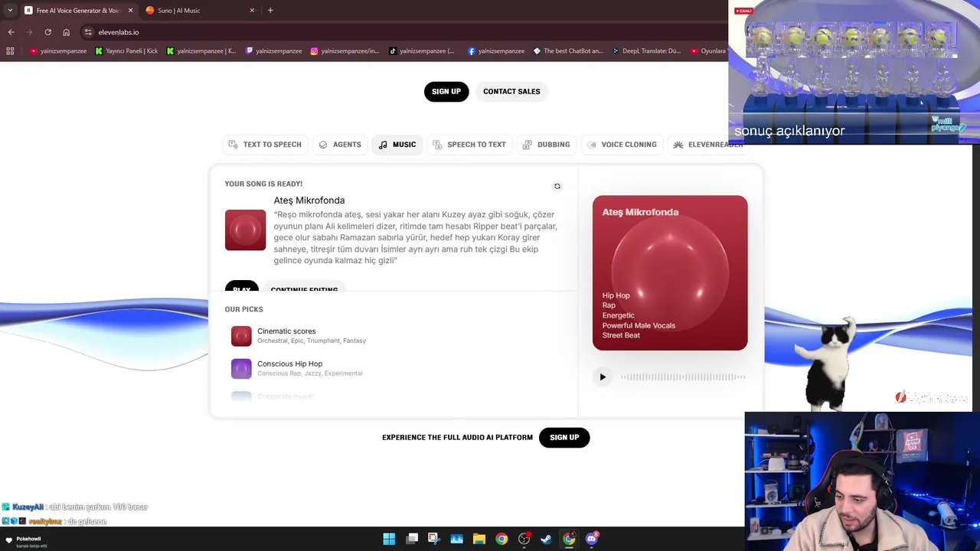Open the Oyunlara bookmark

point(707,51)
